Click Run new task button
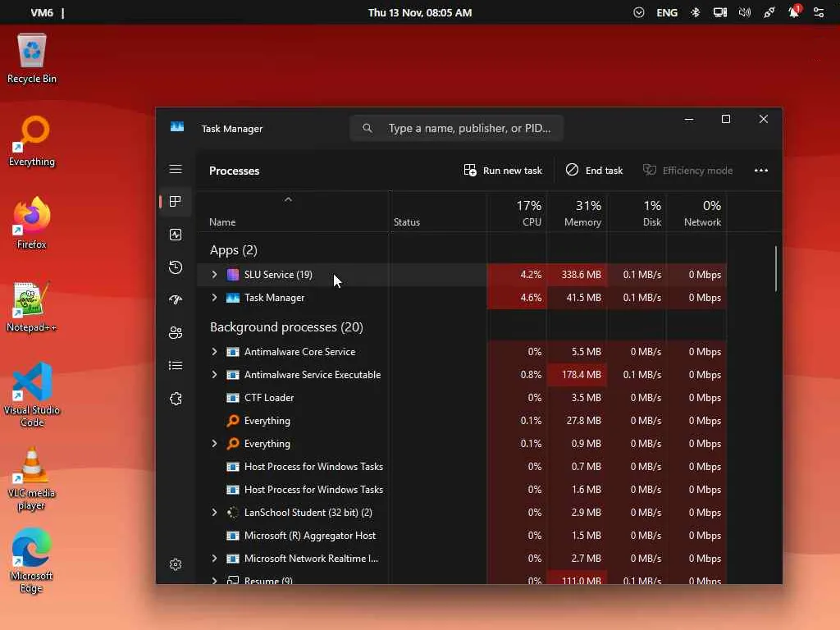 (x=503, y=171)
